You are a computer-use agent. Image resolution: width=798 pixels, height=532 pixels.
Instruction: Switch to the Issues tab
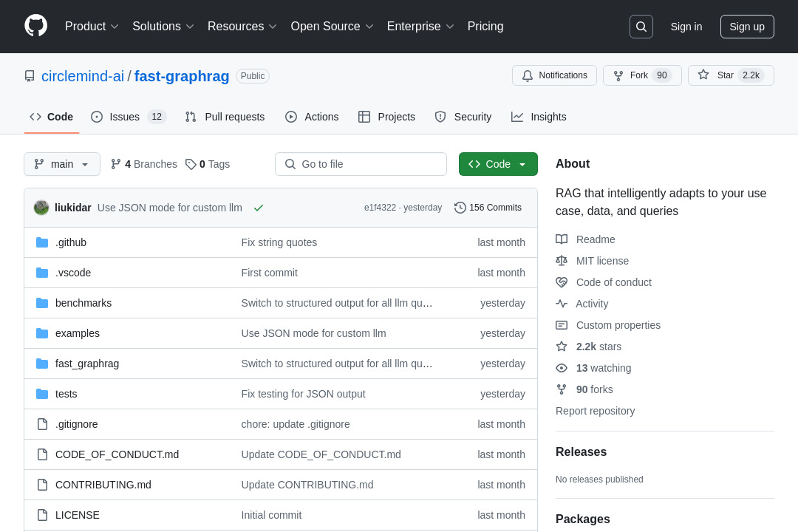point(129,117)
